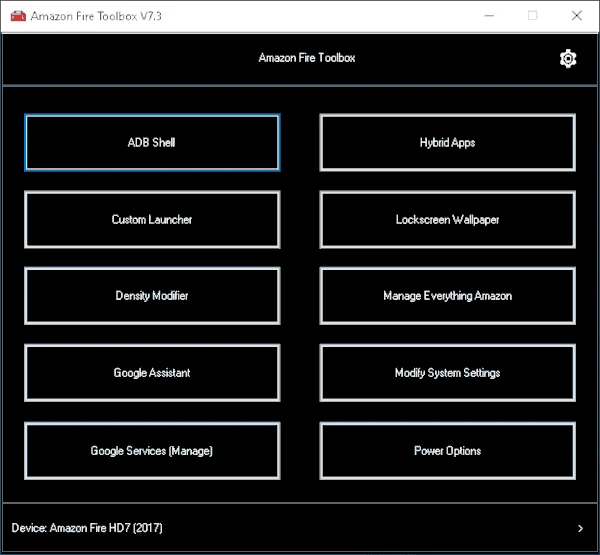This screenshot has width=600, height=555.
Task: Launch the Lockscreen Wallpaper tool
Action: [447, 220]
